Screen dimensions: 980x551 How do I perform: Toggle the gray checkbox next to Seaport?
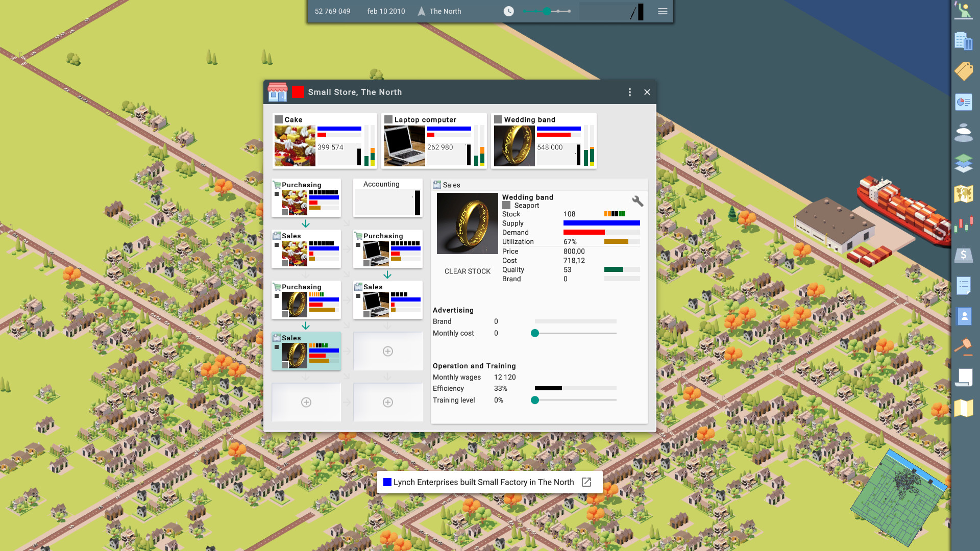506,205
